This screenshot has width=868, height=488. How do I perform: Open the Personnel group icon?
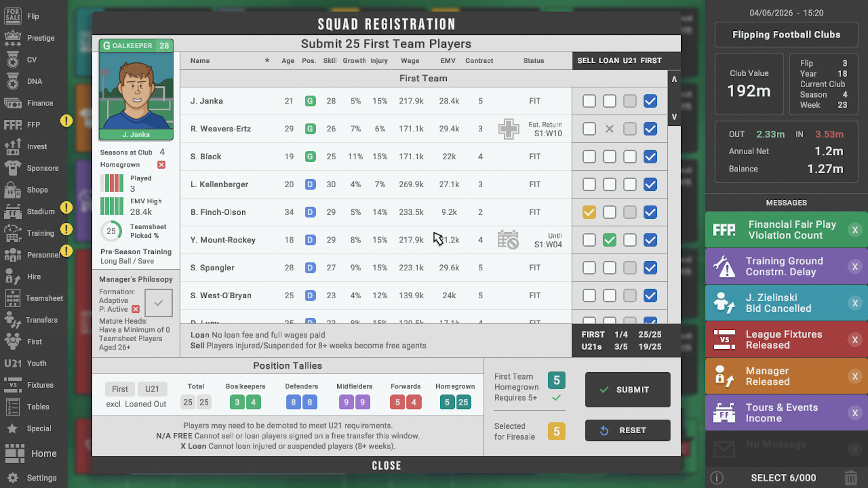pyautogui.click(x=13, y=255)
